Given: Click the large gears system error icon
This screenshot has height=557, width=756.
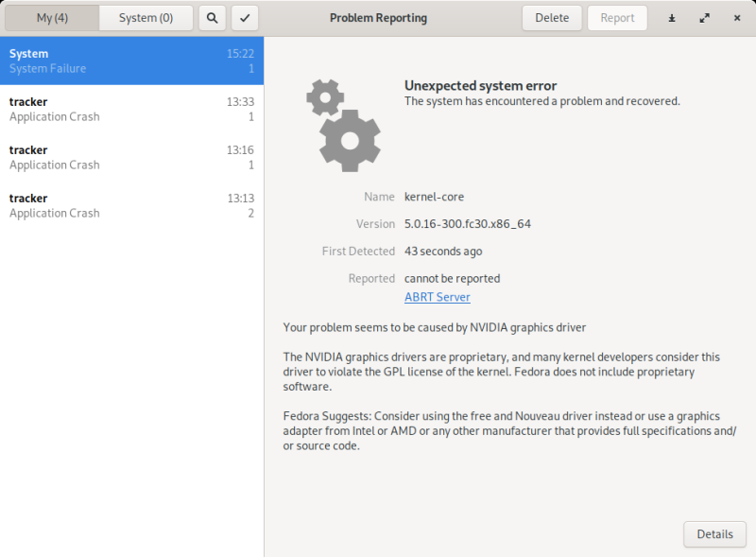Looking at the screenshot, I should coord(343,125).
